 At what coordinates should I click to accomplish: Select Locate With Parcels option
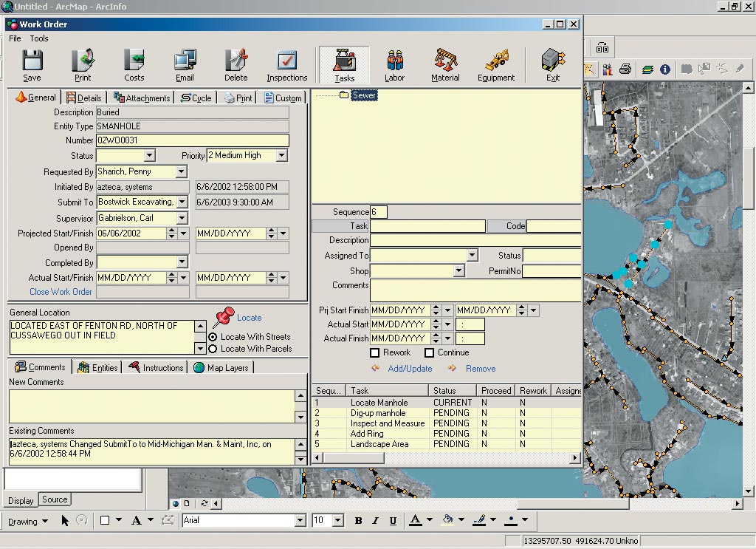coord(213,349)
